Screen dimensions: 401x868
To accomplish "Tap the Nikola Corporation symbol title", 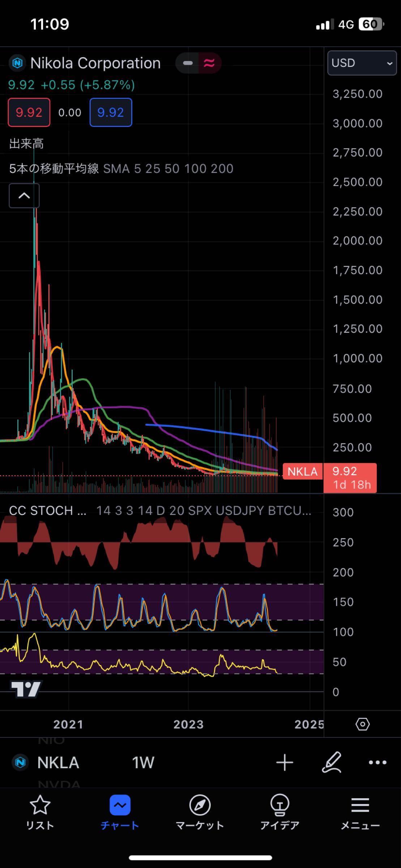I will pos(95,63).
